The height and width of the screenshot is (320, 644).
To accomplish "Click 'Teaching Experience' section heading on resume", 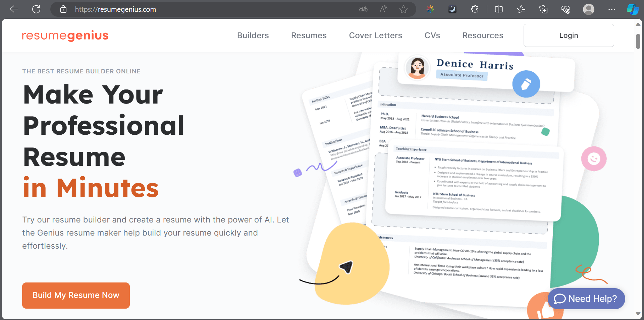I will point(411,149).
